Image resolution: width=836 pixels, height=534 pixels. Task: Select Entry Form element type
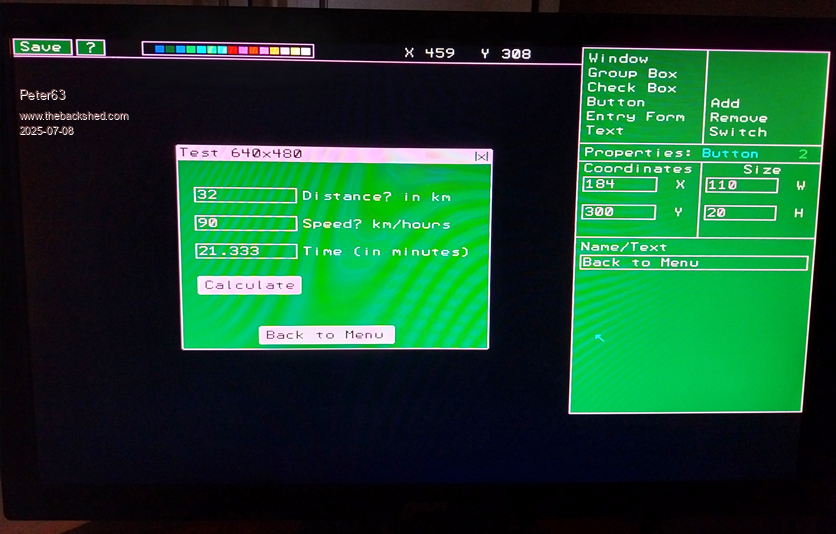point(636,117)
